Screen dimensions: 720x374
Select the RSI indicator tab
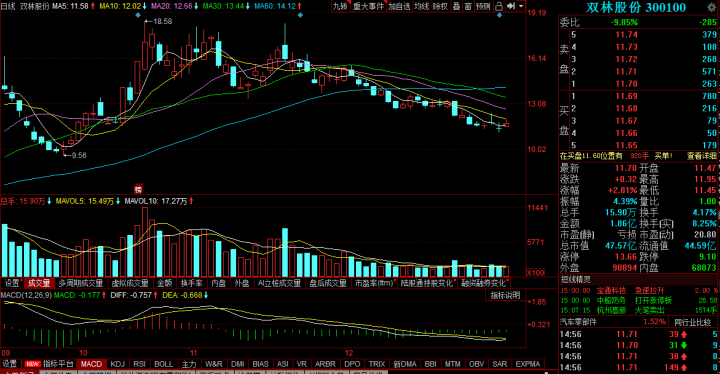[140, 364]
